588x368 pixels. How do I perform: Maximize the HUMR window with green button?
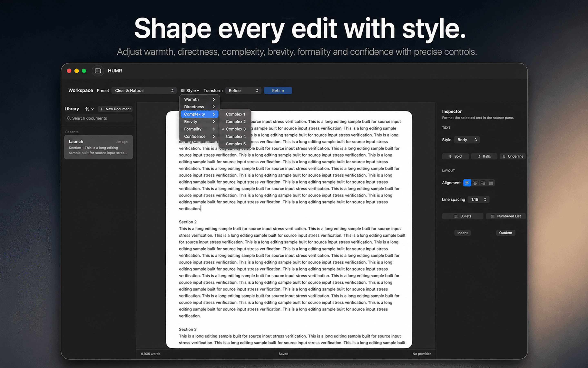tap(84, 71)
